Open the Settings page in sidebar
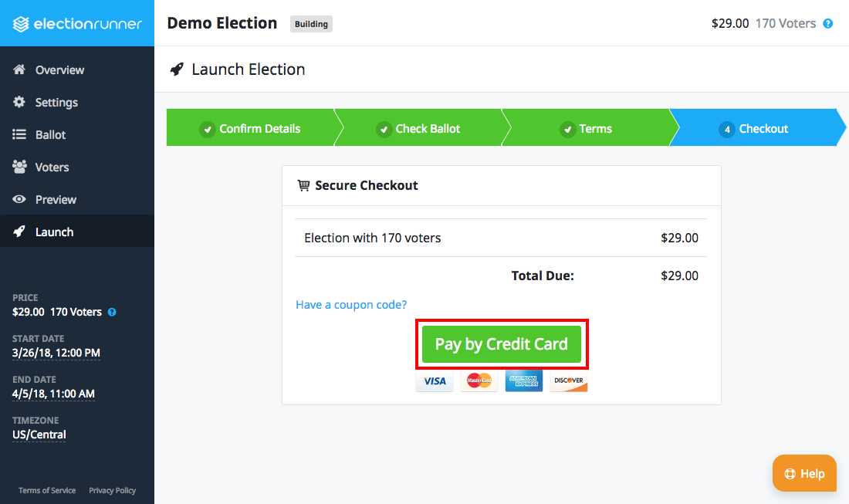The height and width of the screenshot is (504, 849). 56,102
